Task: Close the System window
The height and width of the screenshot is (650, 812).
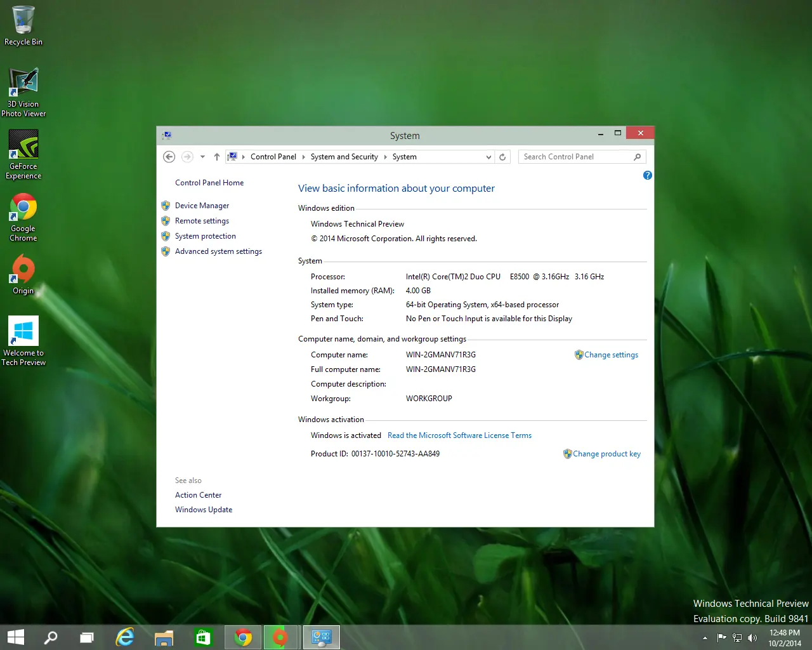Action: click(640, 133)
